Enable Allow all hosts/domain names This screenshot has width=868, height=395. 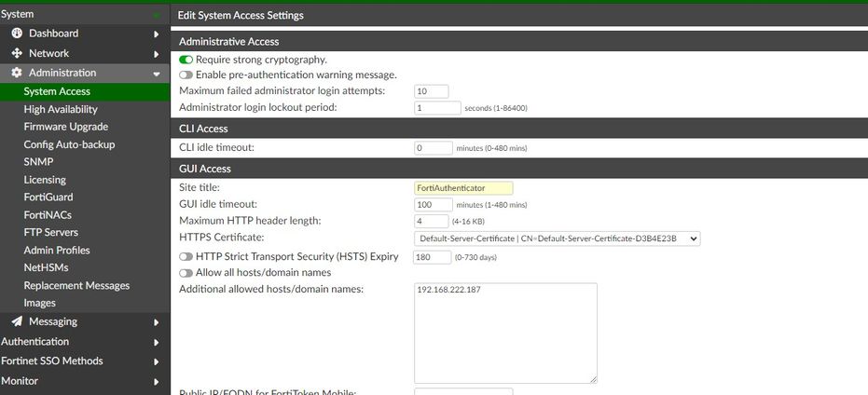186,273
